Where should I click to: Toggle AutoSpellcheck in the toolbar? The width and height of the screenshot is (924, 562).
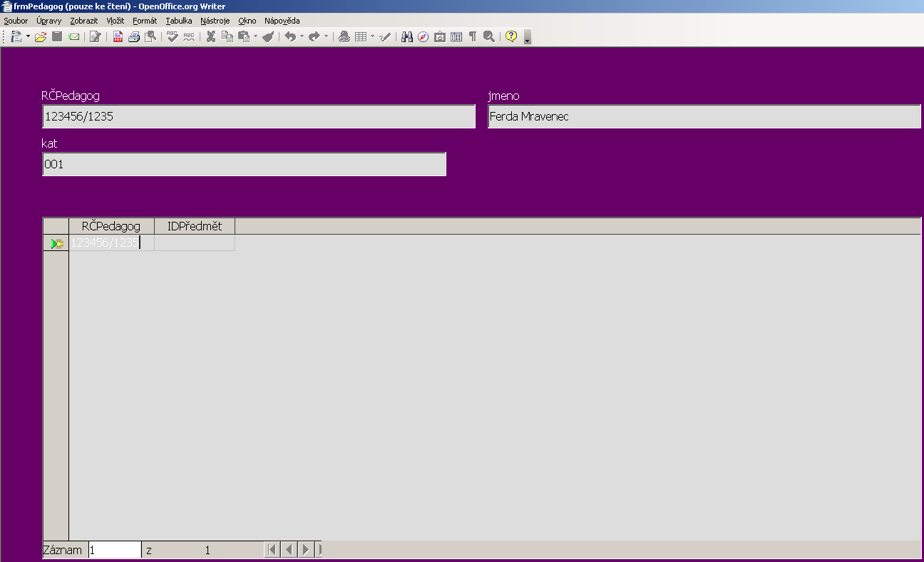(189, 36)
